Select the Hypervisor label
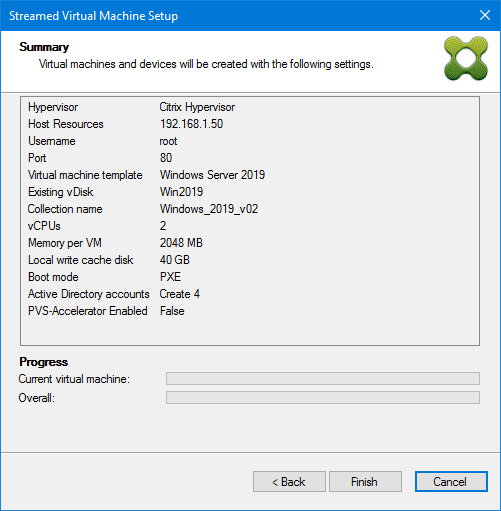501x511 pixels. click(53, 107)
